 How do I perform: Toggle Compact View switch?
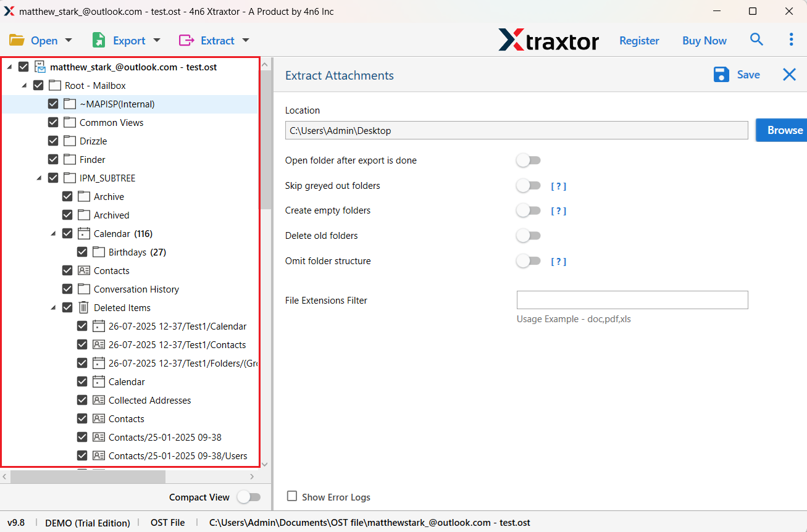point(249,497)
